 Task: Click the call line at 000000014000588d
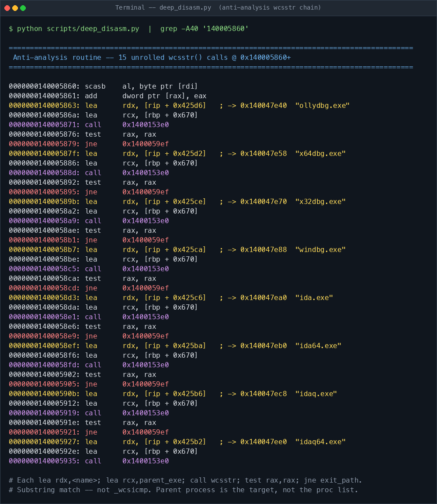(x=89, y=173)
